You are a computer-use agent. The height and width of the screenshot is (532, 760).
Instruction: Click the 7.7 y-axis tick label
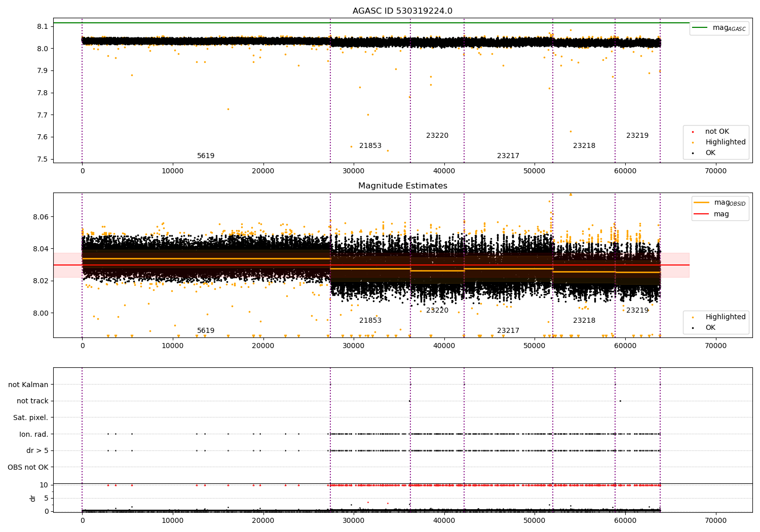point(43,115)
